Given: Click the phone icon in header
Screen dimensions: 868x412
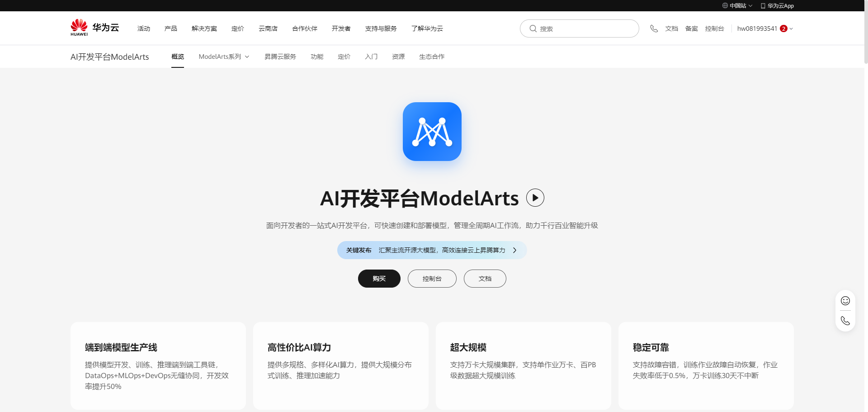Looking at the screenshot, I should tap(654, 28).
